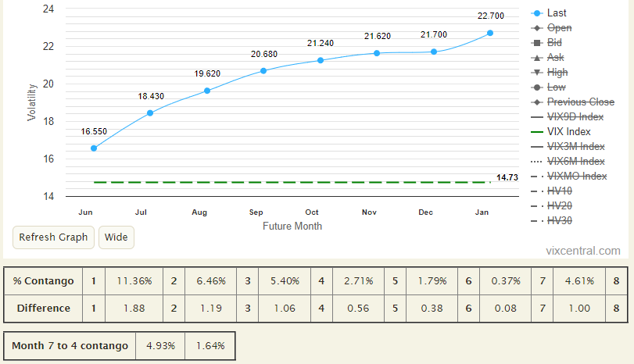Show the Open series in legend
634x364 pixels.
pos(558,28)
